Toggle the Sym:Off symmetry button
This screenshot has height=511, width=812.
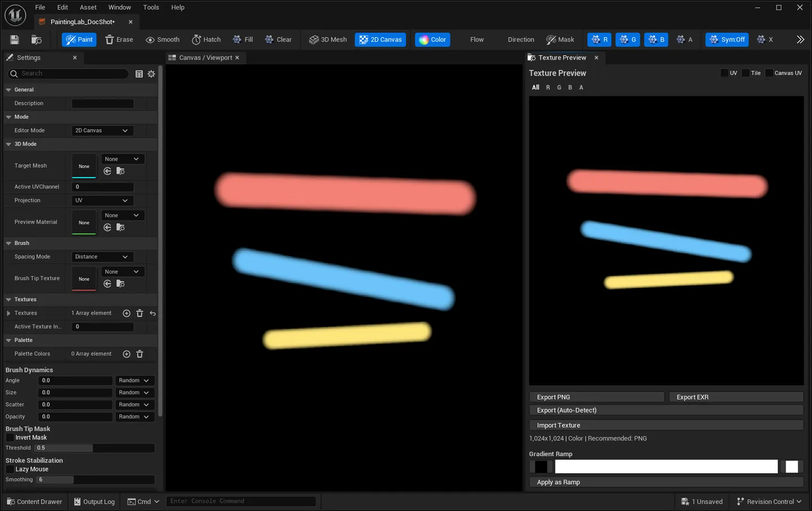(727, 39)
